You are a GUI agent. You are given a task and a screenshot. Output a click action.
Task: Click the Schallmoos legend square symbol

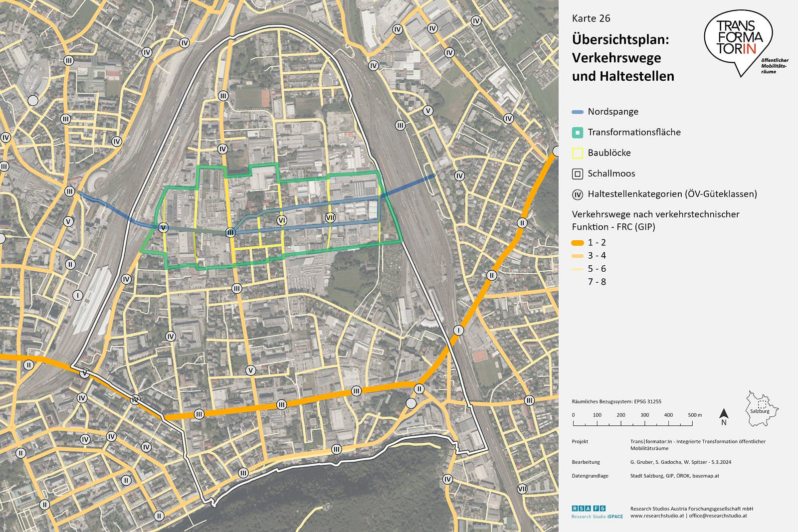click(578, 174)
